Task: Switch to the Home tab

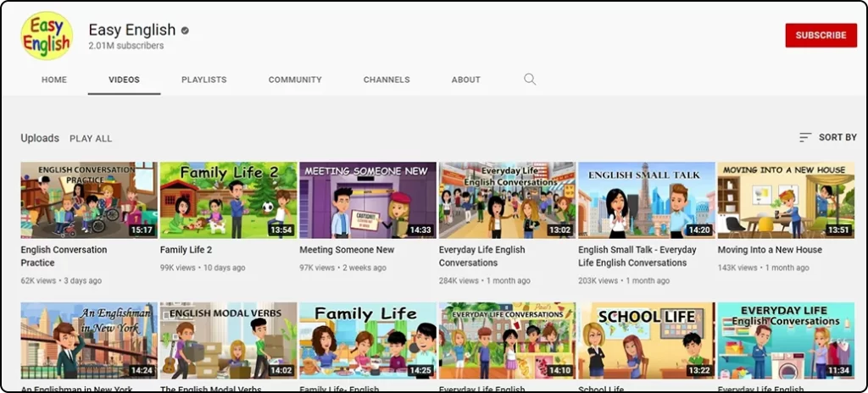Action: click(x=54, y=80)
